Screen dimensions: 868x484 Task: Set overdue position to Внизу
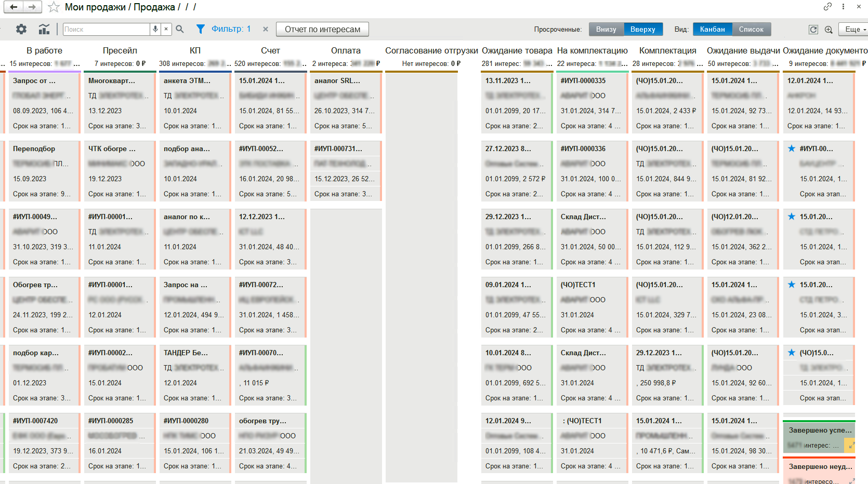[606, 29]
